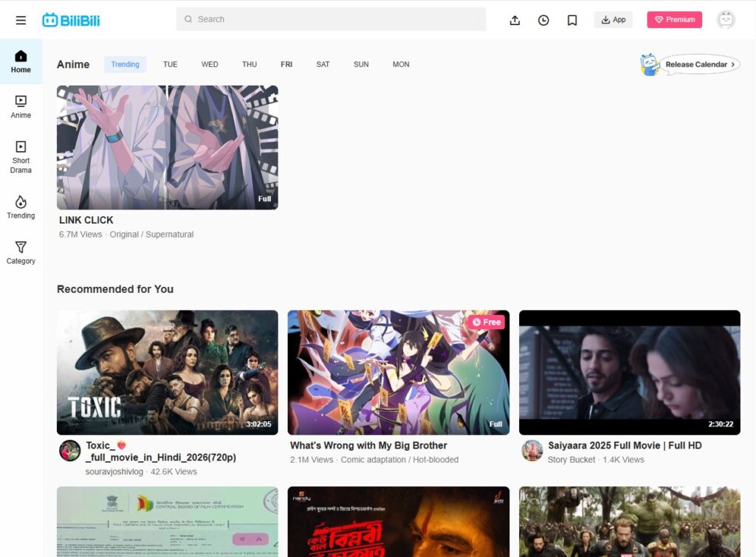Open the Toxic movie thumbnail
Viewport: 756px width, 557px height.
point(168,373)
